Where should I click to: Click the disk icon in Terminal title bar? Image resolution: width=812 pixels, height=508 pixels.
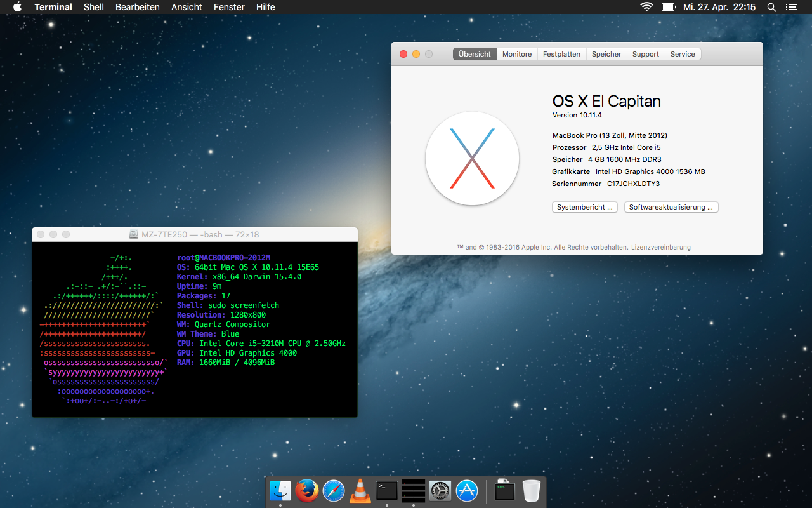coord(134,234)
